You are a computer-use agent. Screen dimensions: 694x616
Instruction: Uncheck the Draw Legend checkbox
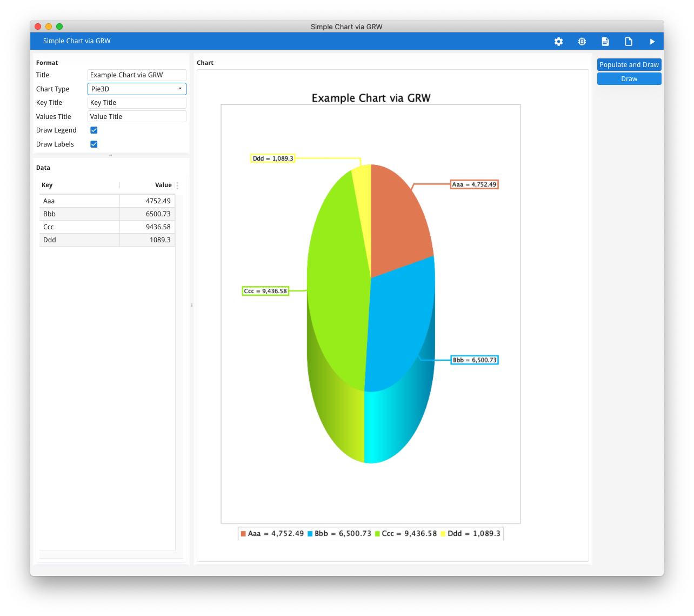94,130
